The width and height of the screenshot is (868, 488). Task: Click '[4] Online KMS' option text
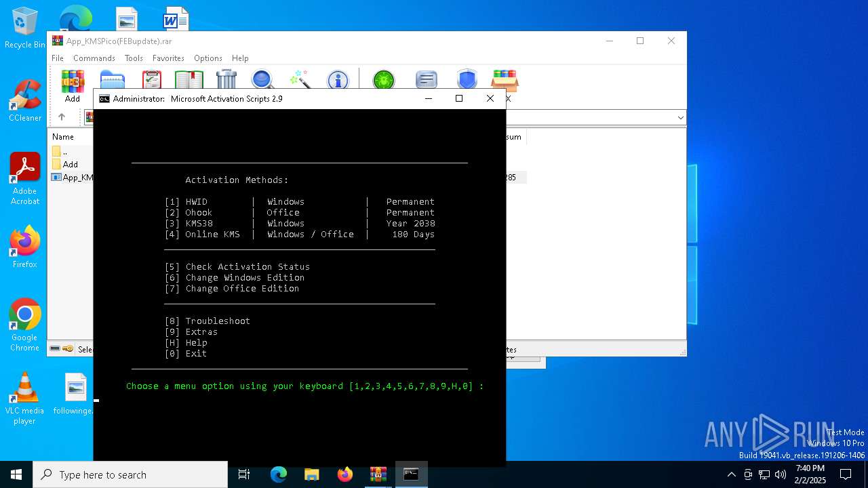(202, 235)
